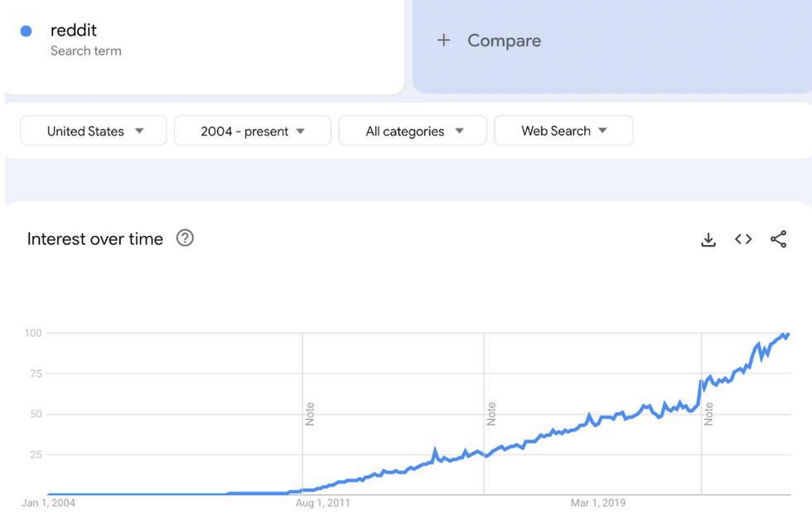Click the Note marker near Aug 2011

[x=310, y=414]
